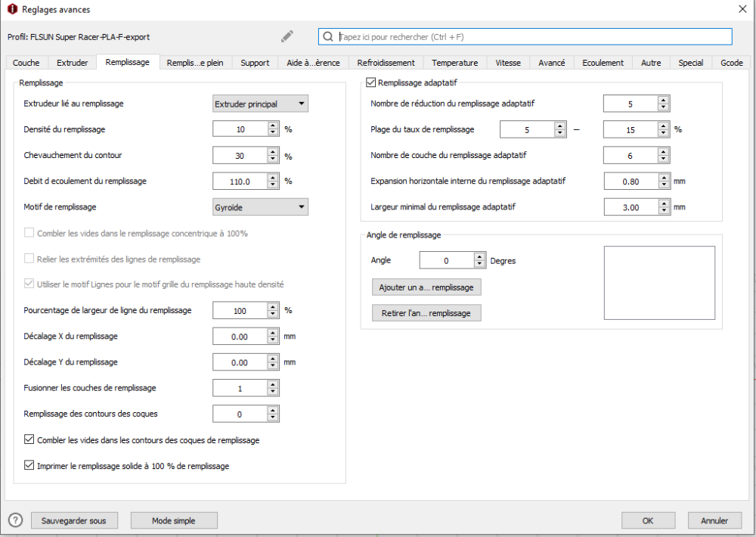Toggle Combler les vides concentrique à 100% checkbox

29,233
